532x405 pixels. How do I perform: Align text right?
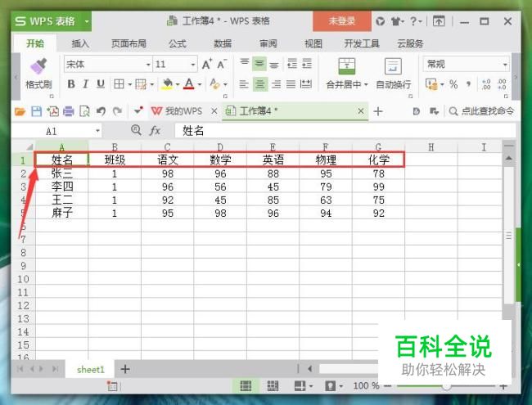(276, 83)
